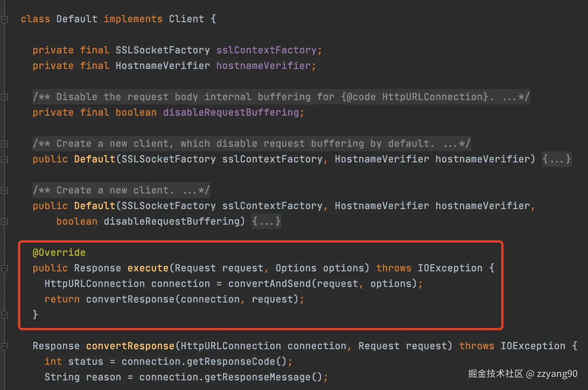Click the fold-end marker of execute method
The width and height of the screenshot is (588, 390).
click(4, 315)
